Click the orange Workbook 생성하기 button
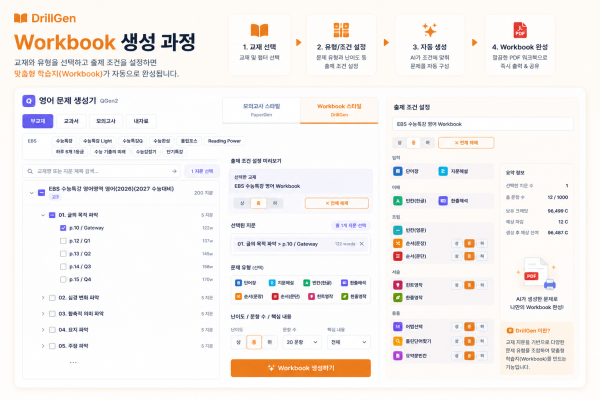600x400 pixels. [x=300, y=368]
